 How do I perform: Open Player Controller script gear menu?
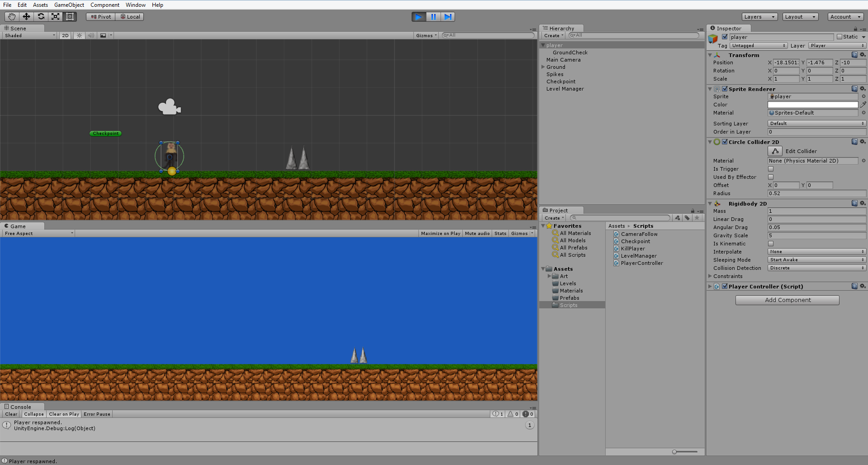863,286
